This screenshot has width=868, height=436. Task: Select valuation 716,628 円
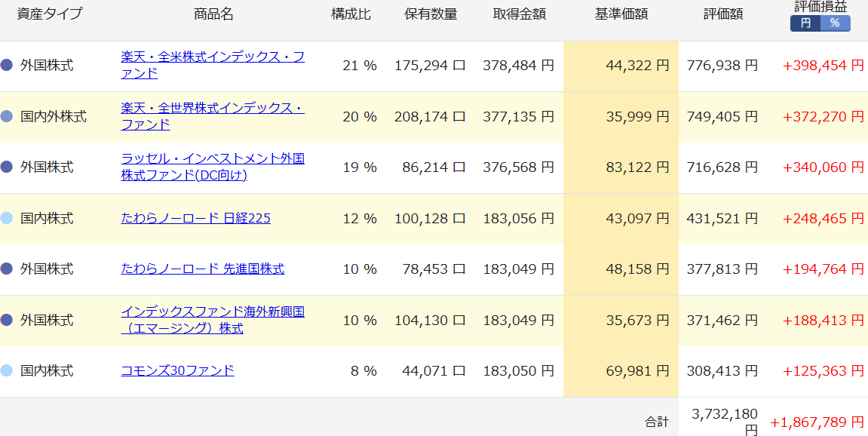click(722, 167)
